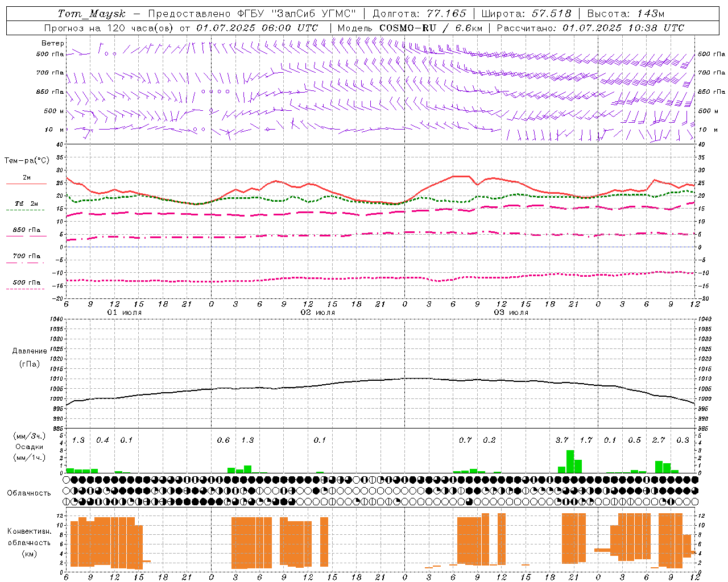Click the 'Td 2м' dew point legend entry

(x=27, y=203)
